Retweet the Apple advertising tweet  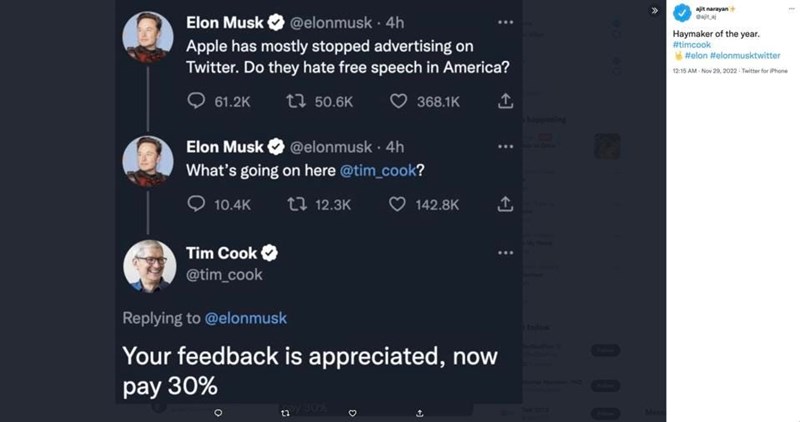click(x=296, y=101)
